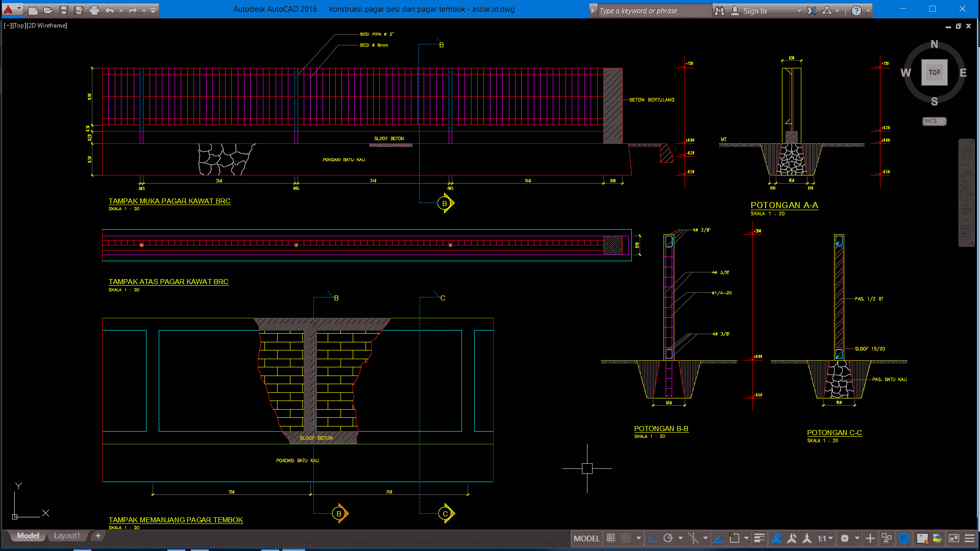Toggle Object snap tracking icon

718,538
